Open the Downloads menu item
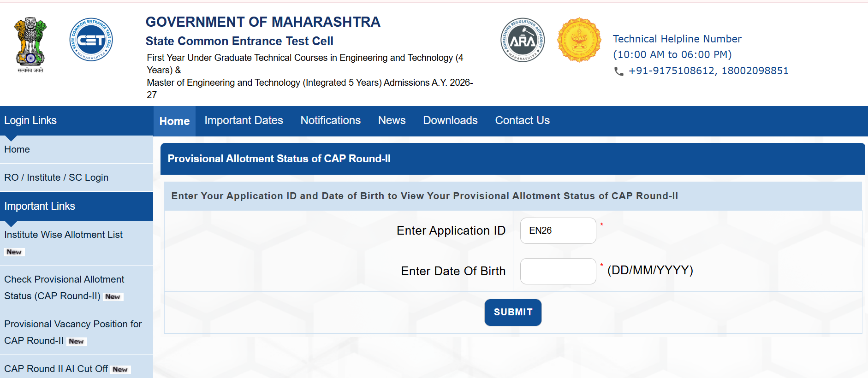This screenshot has width=868, height=378. (x=451, y=120)
